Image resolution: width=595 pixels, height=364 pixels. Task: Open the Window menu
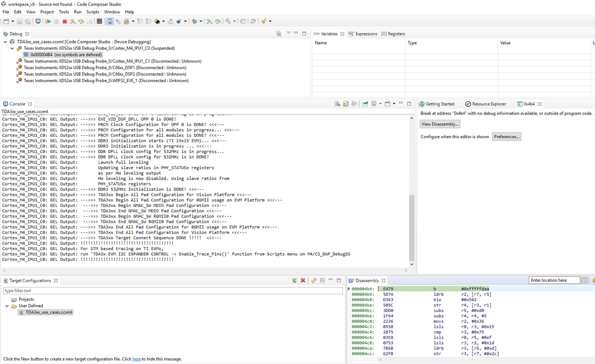(112, 12)
